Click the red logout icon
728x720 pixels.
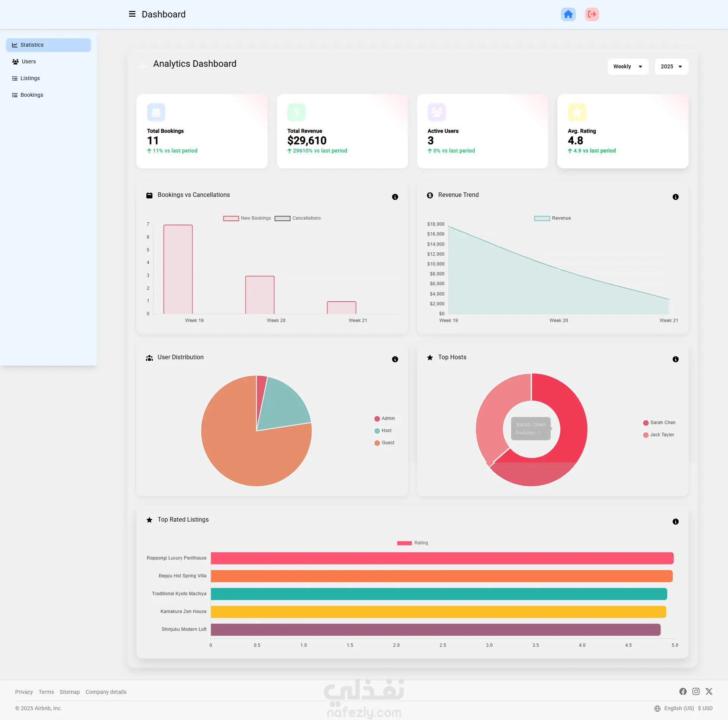coord(591,14)
